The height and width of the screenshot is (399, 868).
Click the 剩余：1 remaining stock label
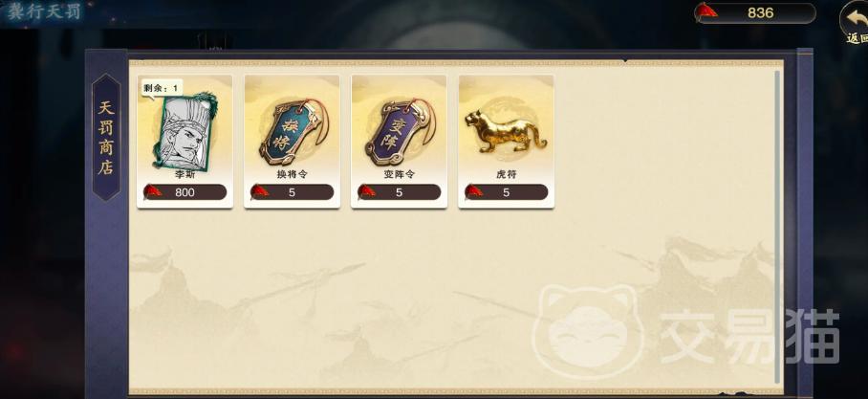(x=162, y=88)
